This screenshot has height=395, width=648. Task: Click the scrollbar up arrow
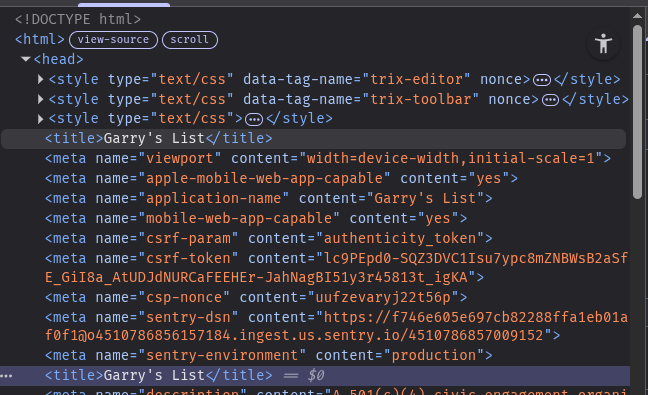pyautogui.click(x=637, y=16)
